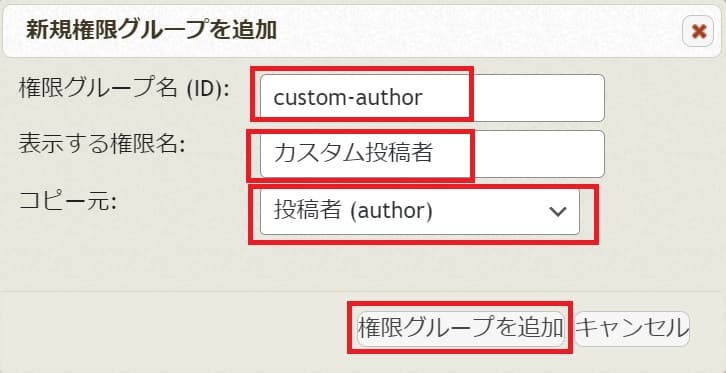Click the dialog title 新規権限グループを追加

tap(151, 31)
